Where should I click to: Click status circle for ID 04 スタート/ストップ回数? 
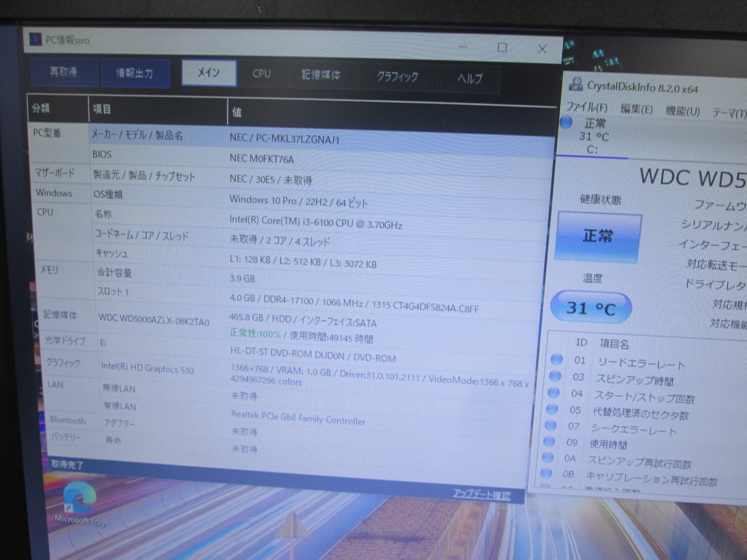click(553, 392)
